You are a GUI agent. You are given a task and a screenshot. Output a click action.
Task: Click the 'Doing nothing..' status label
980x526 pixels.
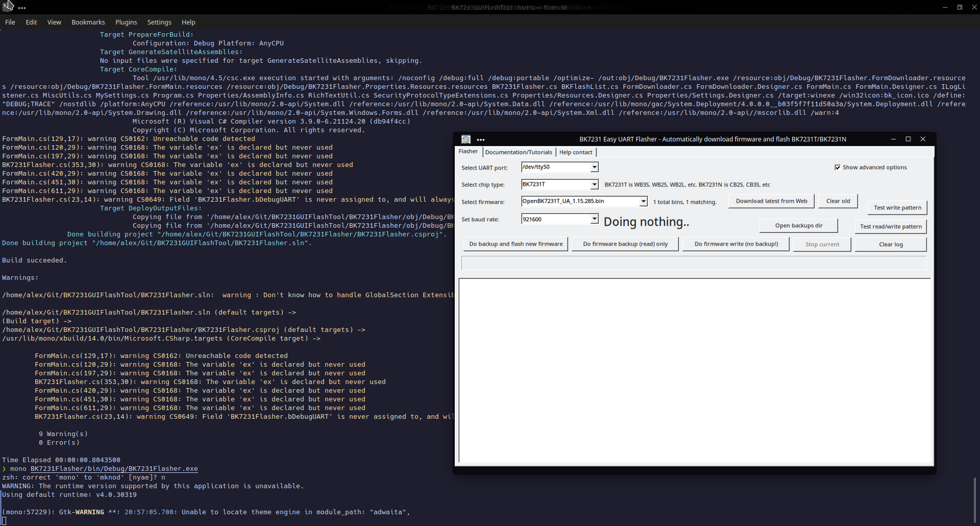click(x=646, y=222)
